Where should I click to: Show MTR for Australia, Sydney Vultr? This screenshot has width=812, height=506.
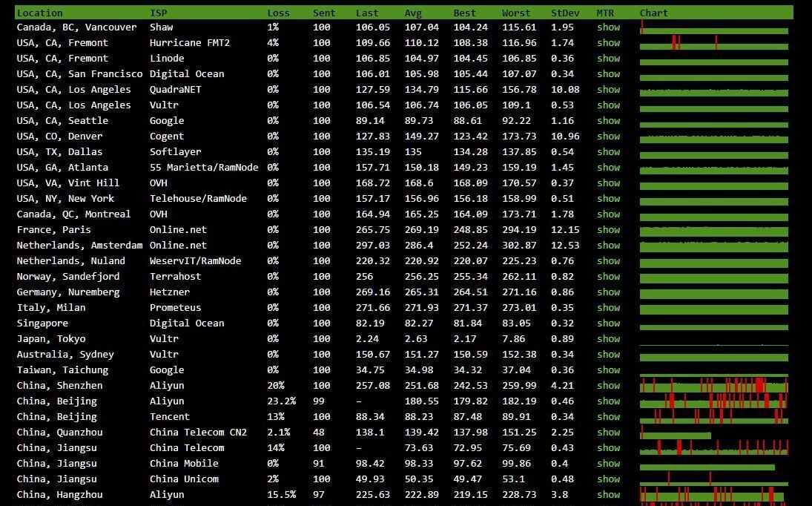pos(609,354)
